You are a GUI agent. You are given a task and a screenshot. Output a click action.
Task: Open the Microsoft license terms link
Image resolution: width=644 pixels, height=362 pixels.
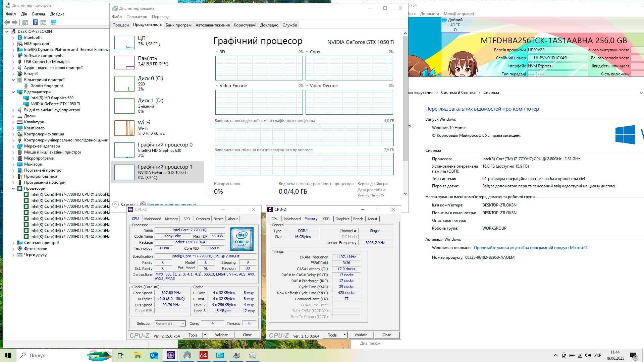(530, 248)
